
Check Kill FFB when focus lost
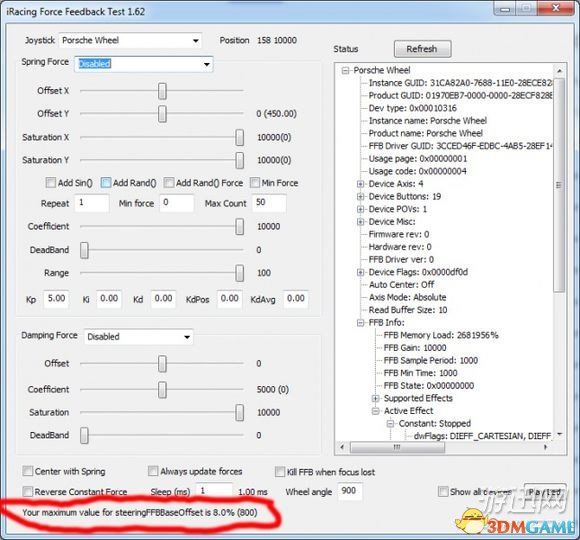[280, 472]
